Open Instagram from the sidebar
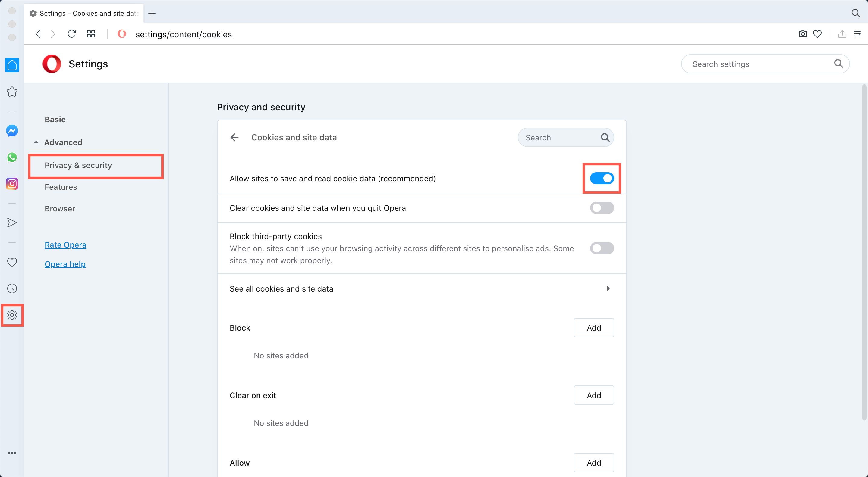 pyautogui.click(x=12, y=184)
